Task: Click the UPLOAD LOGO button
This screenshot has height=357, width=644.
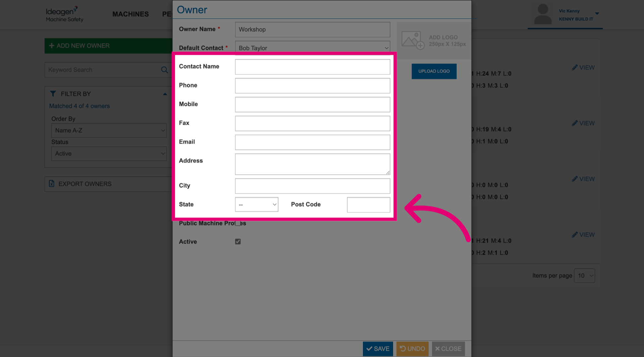Action: tap(434, 71)
